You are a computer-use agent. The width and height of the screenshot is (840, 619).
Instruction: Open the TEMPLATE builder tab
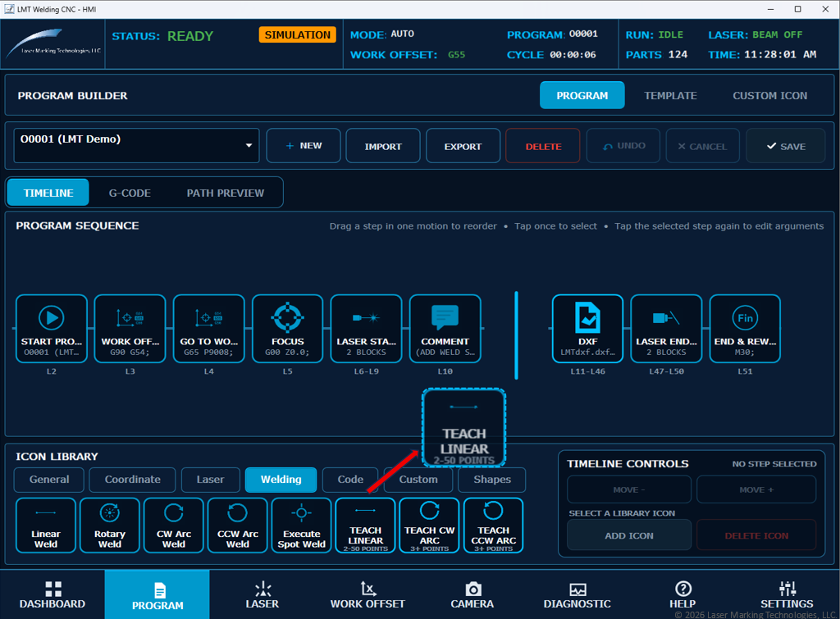[x=670, y=95]
